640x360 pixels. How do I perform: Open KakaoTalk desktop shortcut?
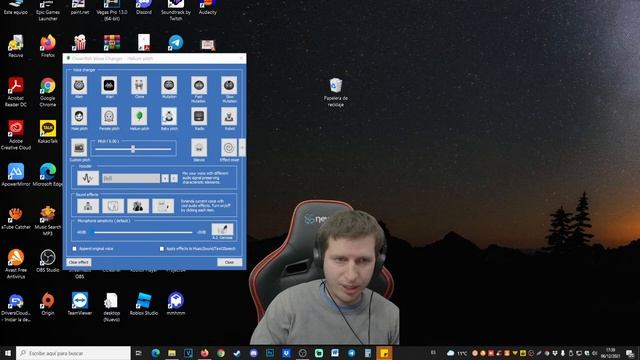click(48, 132)
